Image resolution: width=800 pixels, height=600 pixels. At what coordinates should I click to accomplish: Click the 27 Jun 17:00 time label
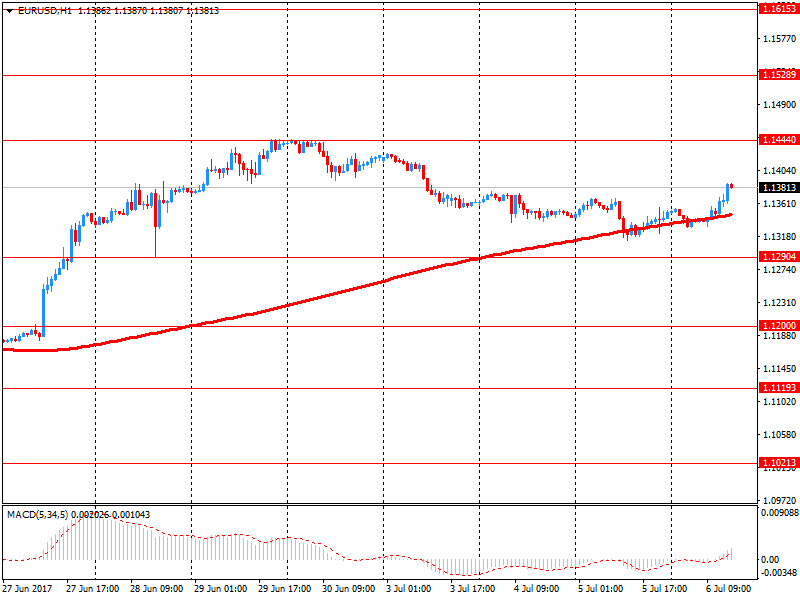pos(92,588)
